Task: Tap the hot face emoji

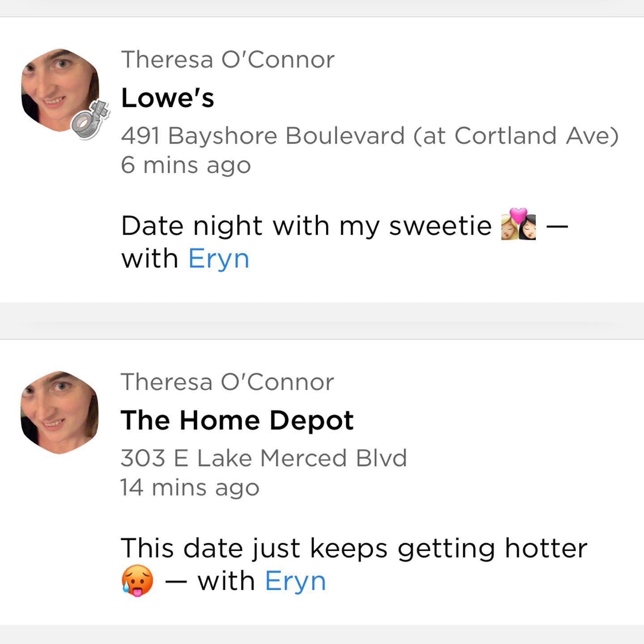Action: [137, 581]
